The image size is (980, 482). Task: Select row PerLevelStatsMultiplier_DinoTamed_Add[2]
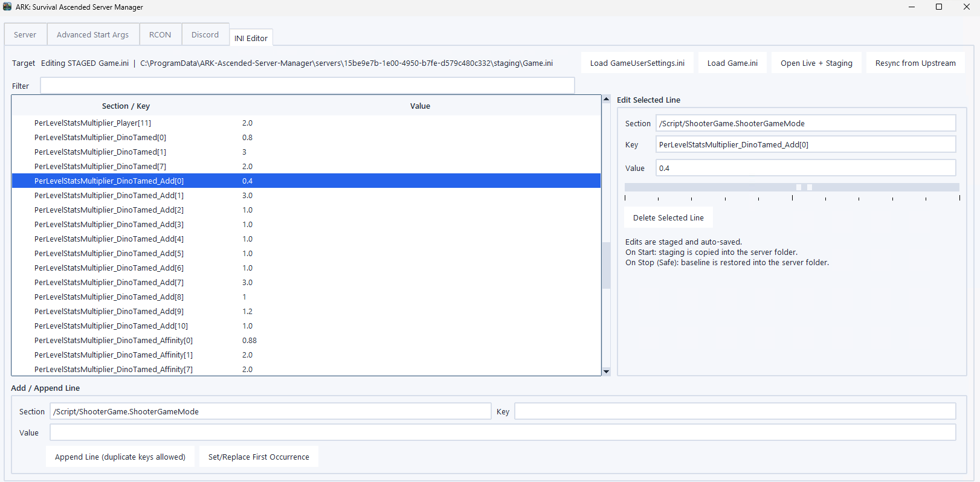coord(306,210)
